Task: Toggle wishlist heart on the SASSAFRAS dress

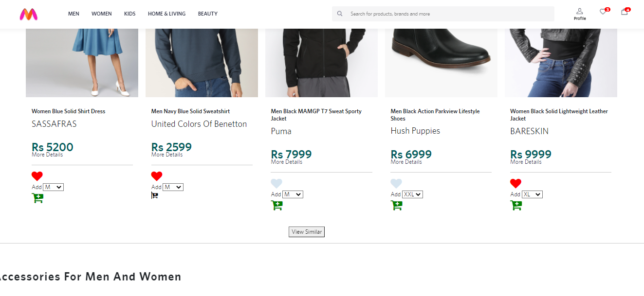Action: (37, 176)
